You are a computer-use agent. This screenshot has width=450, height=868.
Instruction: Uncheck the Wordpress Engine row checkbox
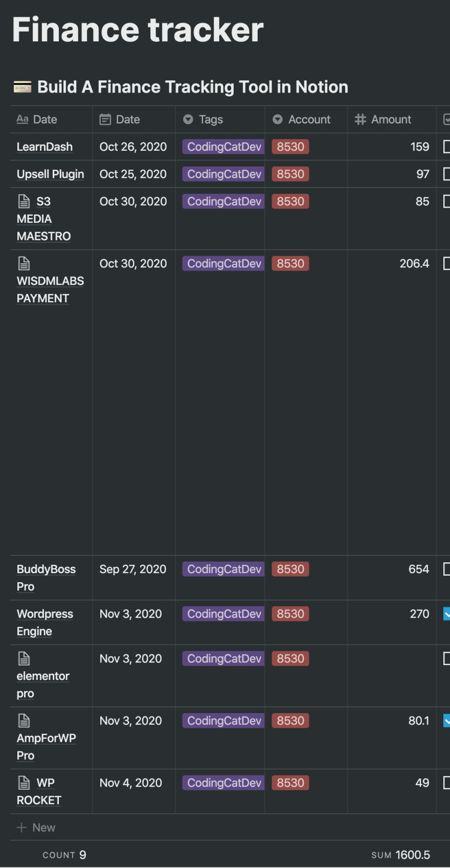point(446,614)
